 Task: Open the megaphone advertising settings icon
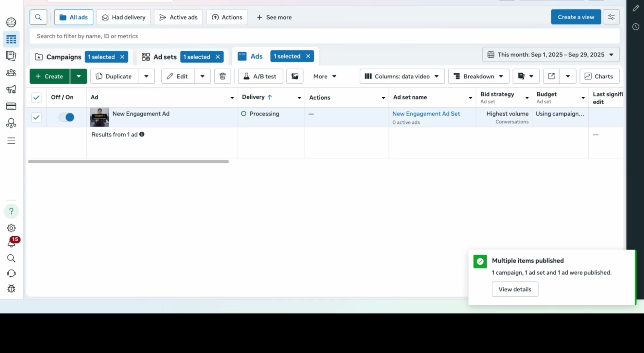[x=11, y=89]
